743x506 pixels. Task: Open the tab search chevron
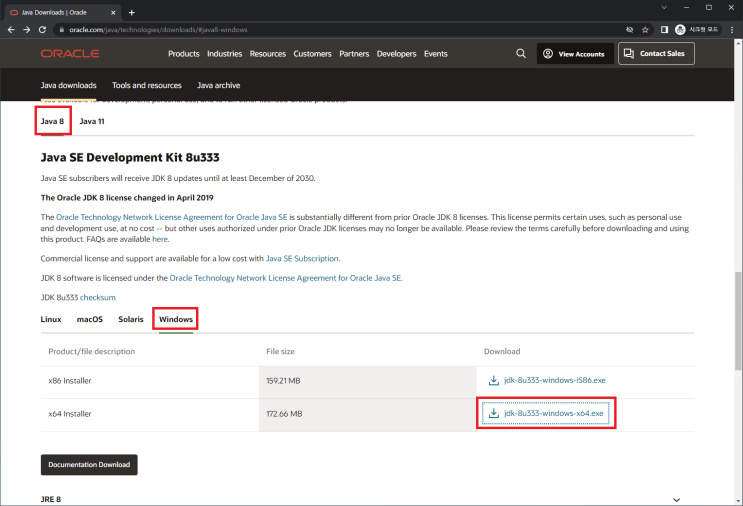point(664,8)
